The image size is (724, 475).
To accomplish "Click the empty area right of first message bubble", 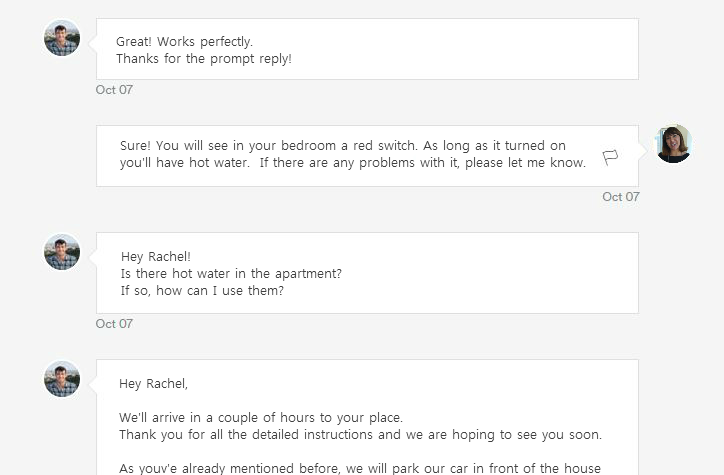I will [x=680, y=48].
